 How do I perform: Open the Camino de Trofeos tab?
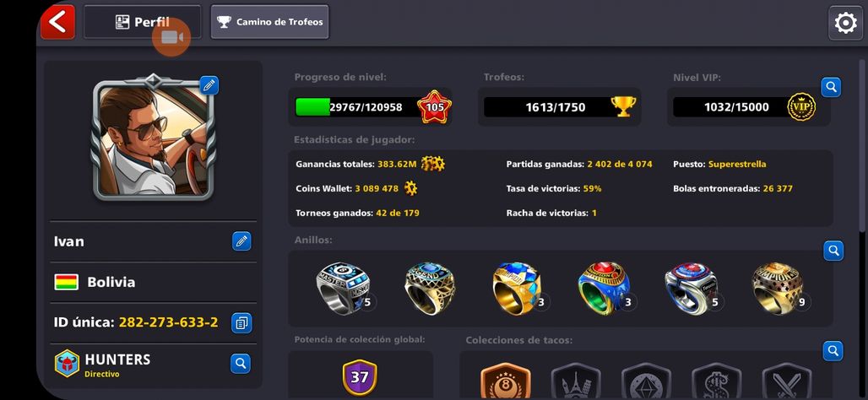[269, 22]
